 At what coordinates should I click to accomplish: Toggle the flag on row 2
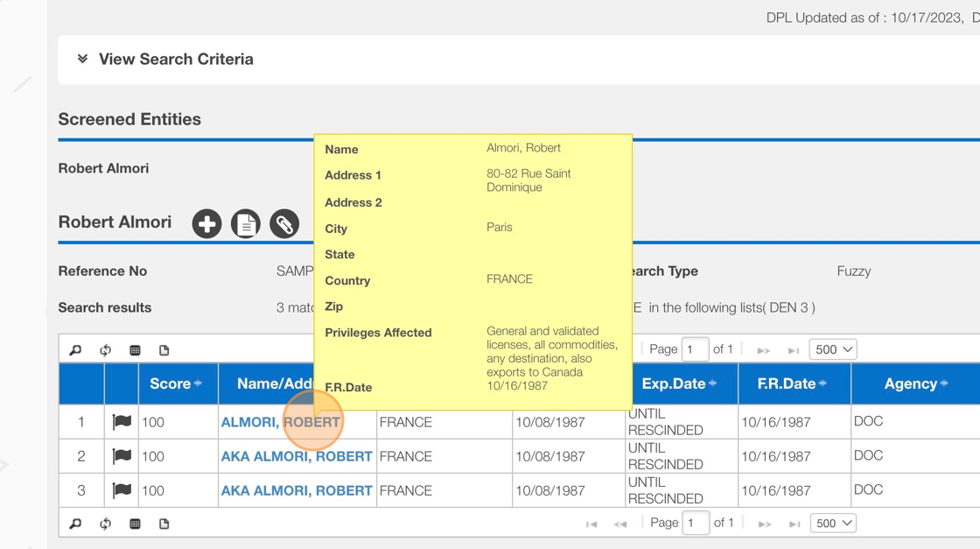click(x=122, y=456)
